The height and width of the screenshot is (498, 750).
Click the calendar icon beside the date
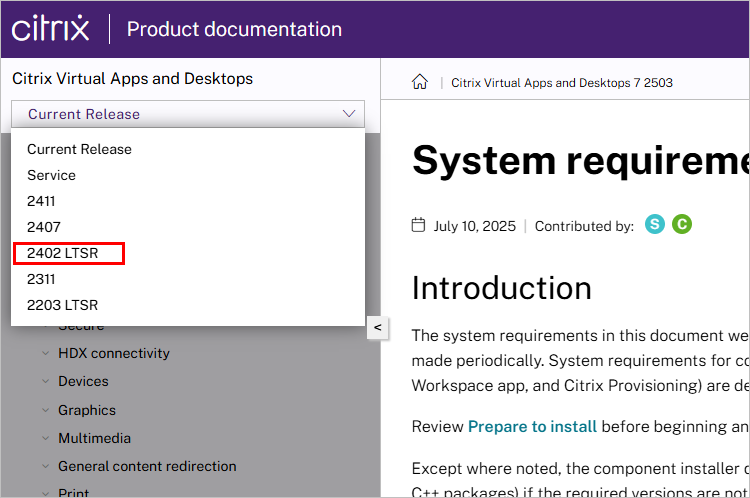pos(419,224)
